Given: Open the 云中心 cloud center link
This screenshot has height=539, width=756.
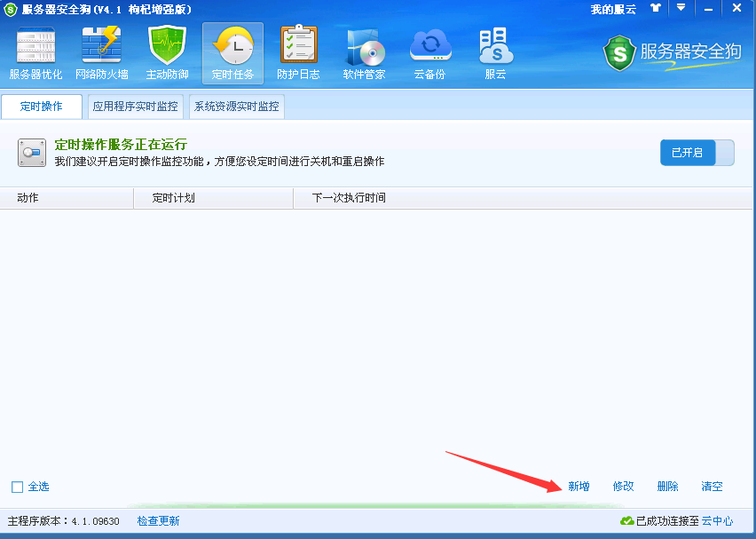Looking at the screenshot, I should point(717,521).
